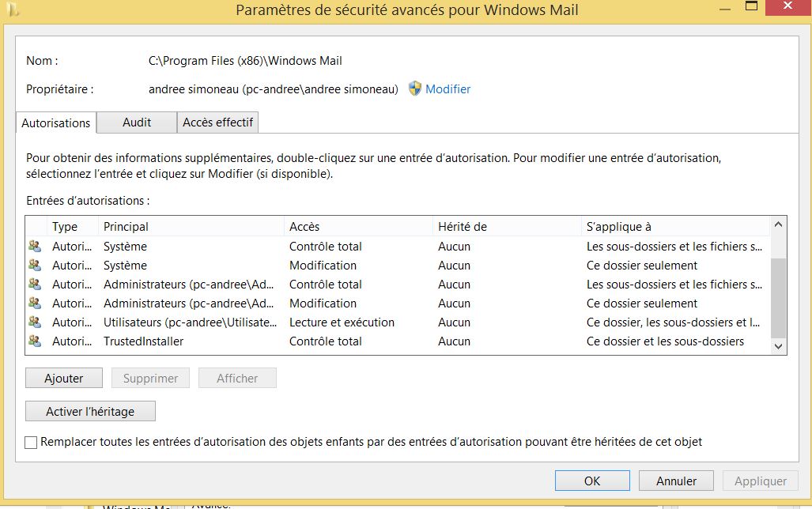Select the Utilisateurs (pc-andree\Utilisate... entry
This screenshot has width=812, height=509.
click(190, 322)
